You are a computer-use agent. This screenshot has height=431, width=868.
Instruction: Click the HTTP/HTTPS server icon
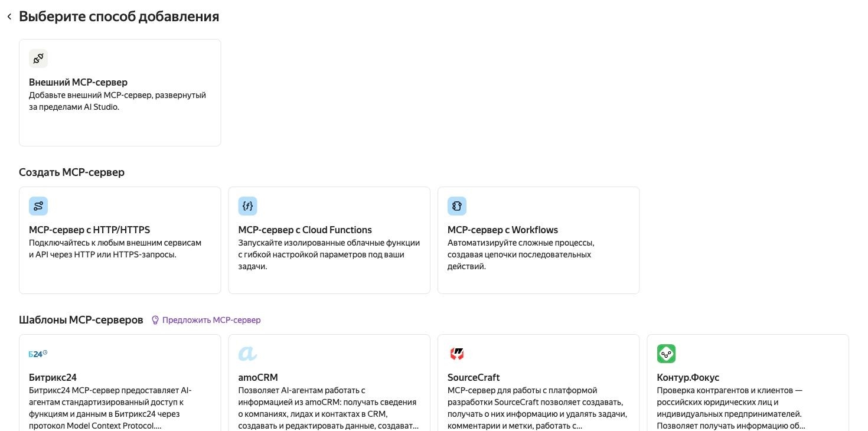tap(38, 206)
